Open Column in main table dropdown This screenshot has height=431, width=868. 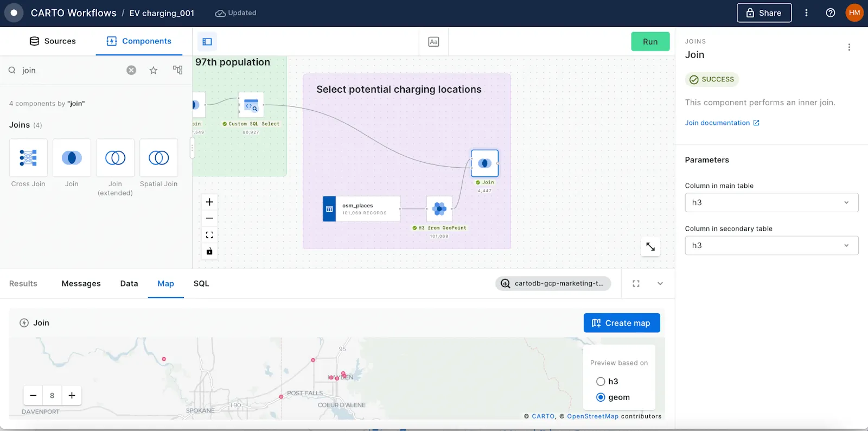tap(771, 202)
